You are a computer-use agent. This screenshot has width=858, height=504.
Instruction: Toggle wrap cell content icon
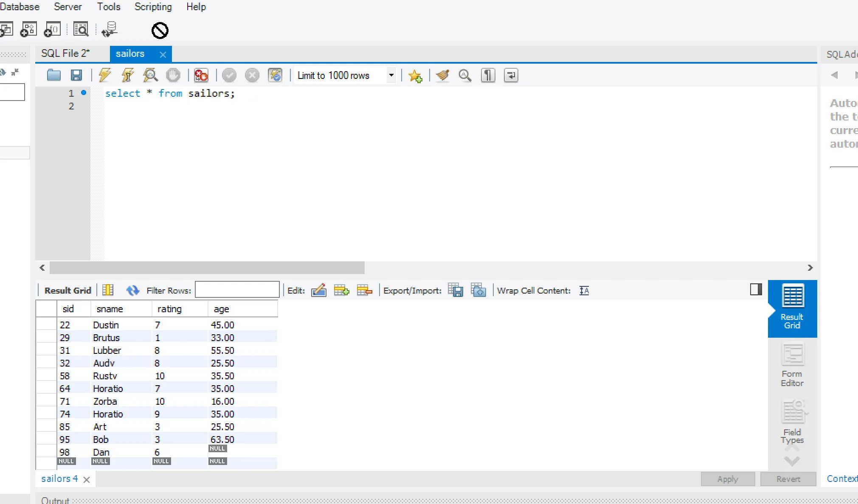coord(584,291)
